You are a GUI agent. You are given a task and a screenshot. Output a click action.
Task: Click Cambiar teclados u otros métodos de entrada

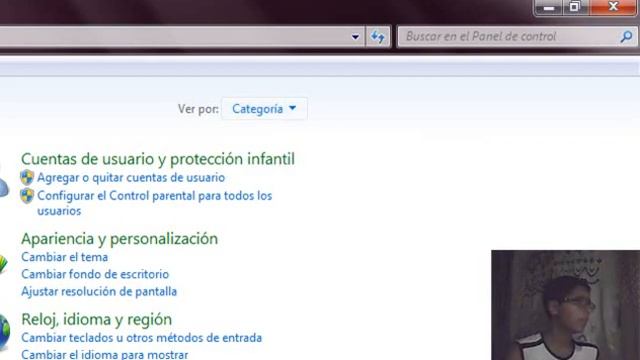pos(142,338)
